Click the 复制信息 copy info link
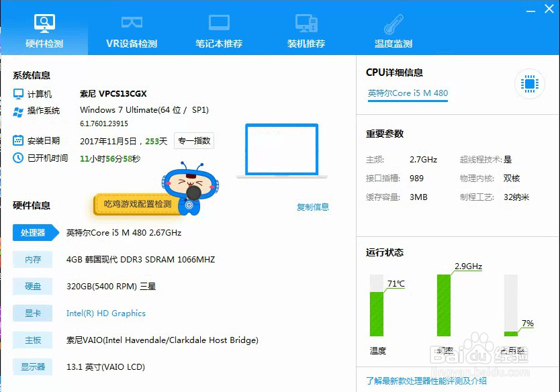560x392 pixels. click(313, 207)
